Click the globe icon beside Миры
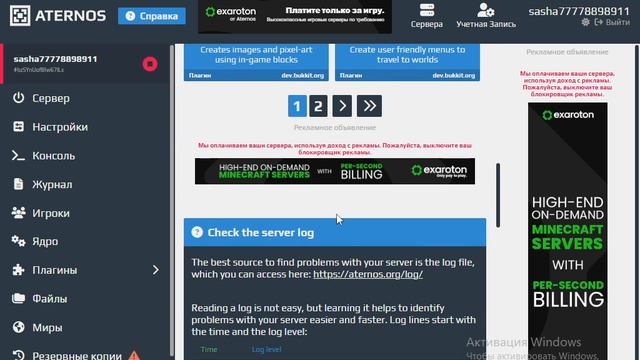Viewport: 640px width, 360px height. click(x=18, y=327)
